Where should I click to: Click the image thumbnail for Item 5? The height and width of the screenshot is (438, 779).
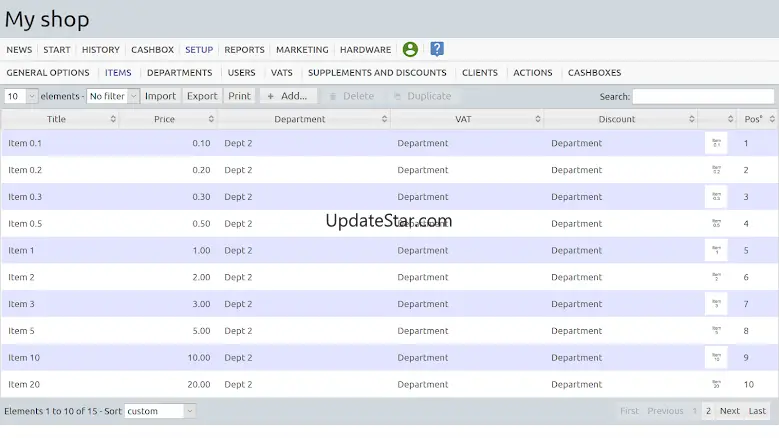[716, 331]
